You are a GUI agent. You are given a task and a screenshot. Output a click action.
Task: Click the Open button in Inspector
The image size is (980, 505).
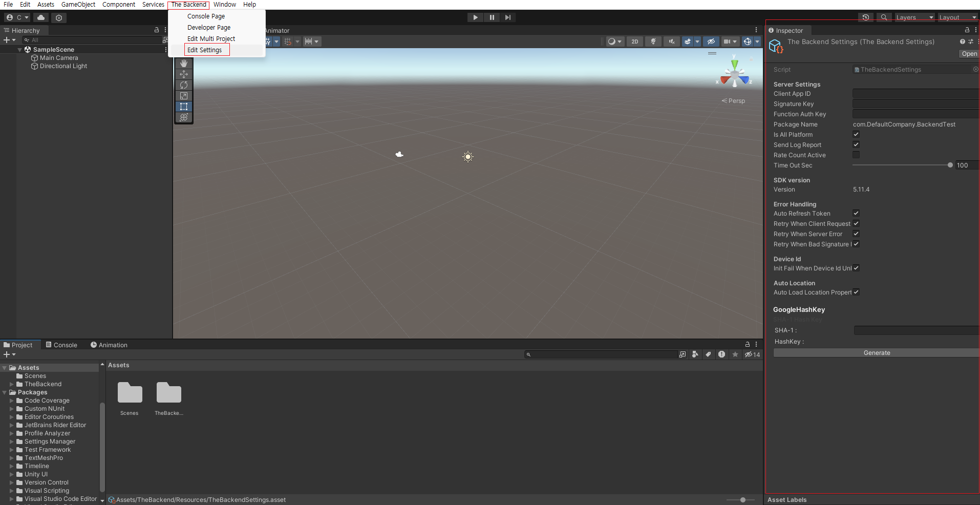click(x=969, y=54)
